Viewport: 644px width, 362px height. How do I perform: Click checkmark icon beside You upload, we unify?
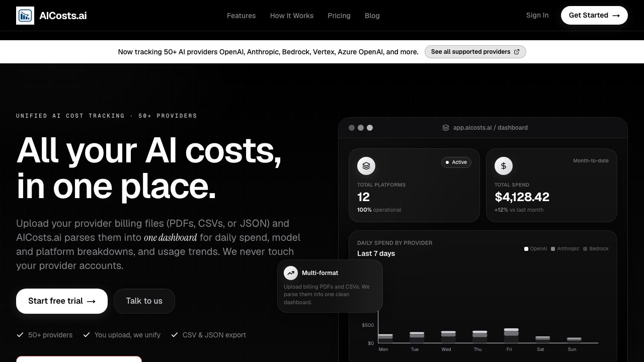87,335
